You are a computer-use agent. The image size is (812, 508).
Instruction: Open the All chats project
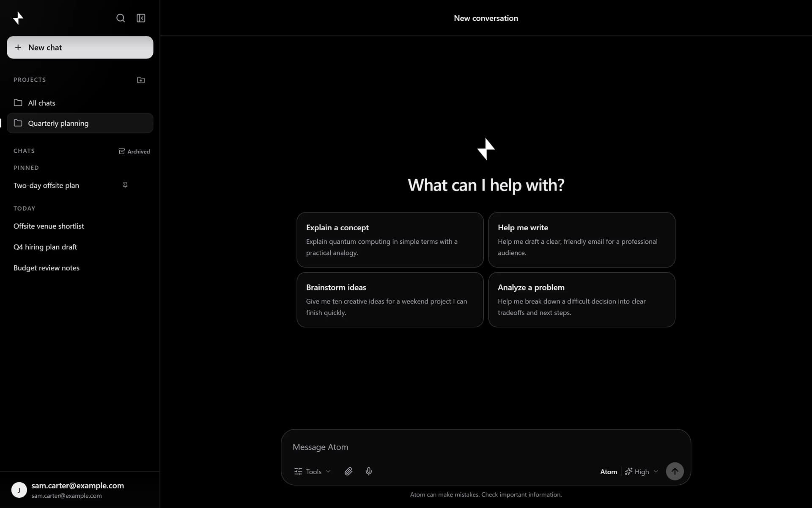coord(80,103)
